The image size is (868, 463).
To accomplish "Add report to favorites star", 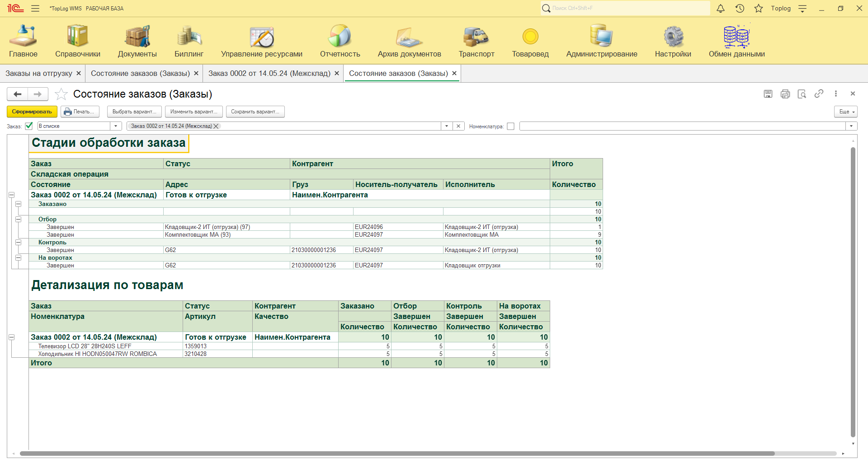I will pyautogui.click(x=61, y=94).
